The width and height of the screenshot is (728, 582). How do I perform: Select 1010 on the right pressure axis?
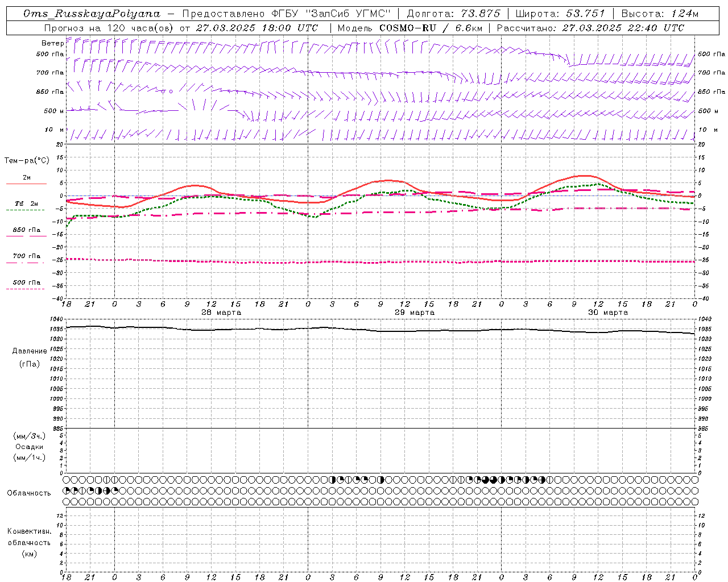click(704, 379)
